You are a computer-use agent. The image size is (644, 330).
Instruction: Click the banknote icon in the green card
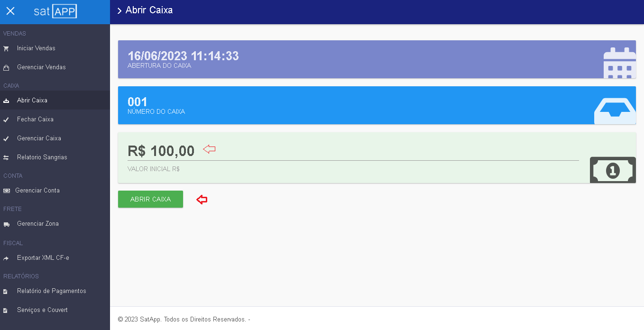pos(612,170)
